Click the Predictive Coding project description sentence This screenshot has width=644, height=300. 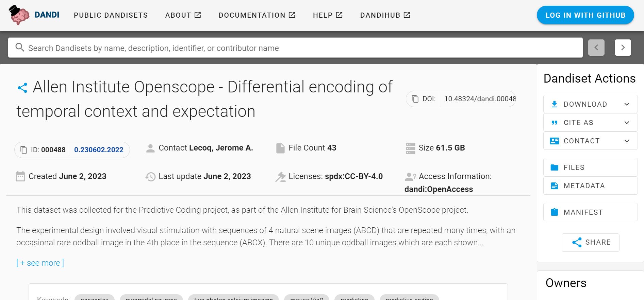coord(242,210)
